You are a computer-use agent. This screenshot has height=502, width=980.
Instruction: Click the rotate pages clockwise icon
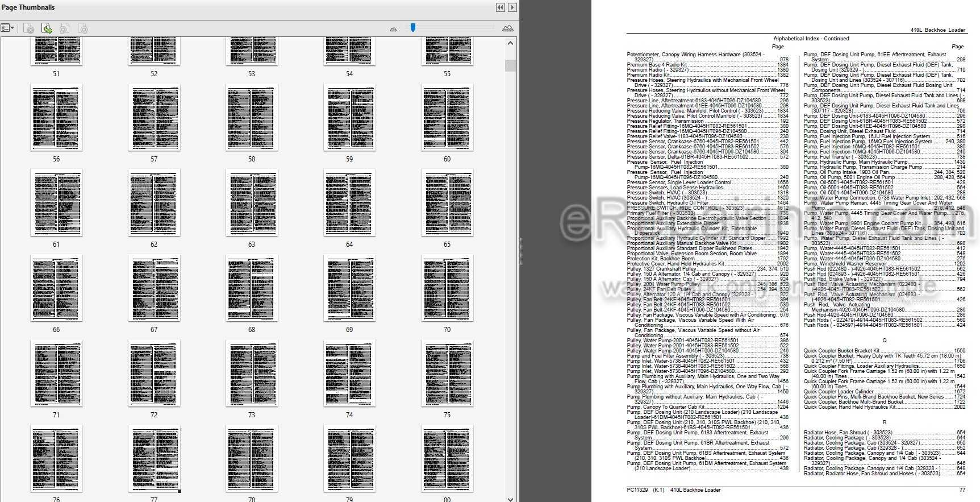[x=82, y=28]
